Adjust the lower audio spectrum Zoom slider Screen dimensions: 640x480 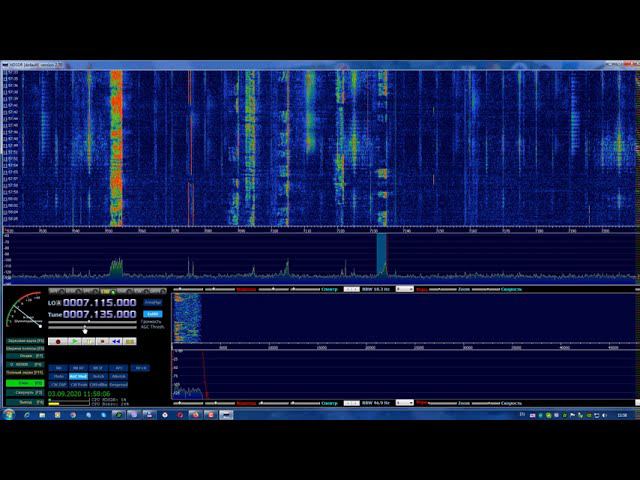click(443, 403)
